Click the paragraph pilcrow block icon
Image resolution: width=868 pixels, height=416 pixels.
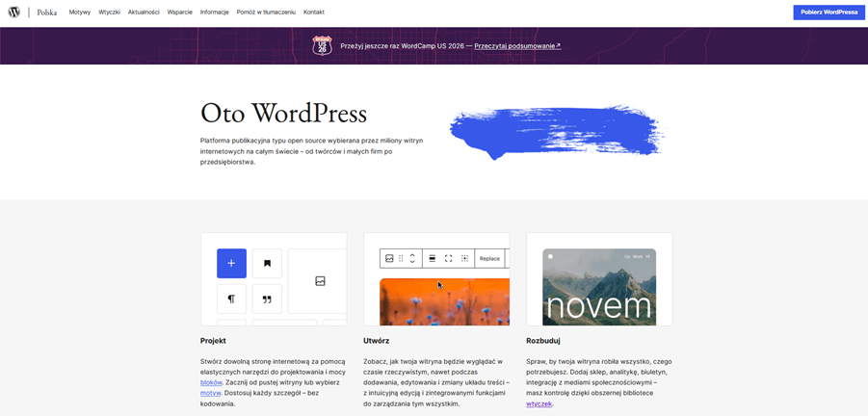pos(231,299)
